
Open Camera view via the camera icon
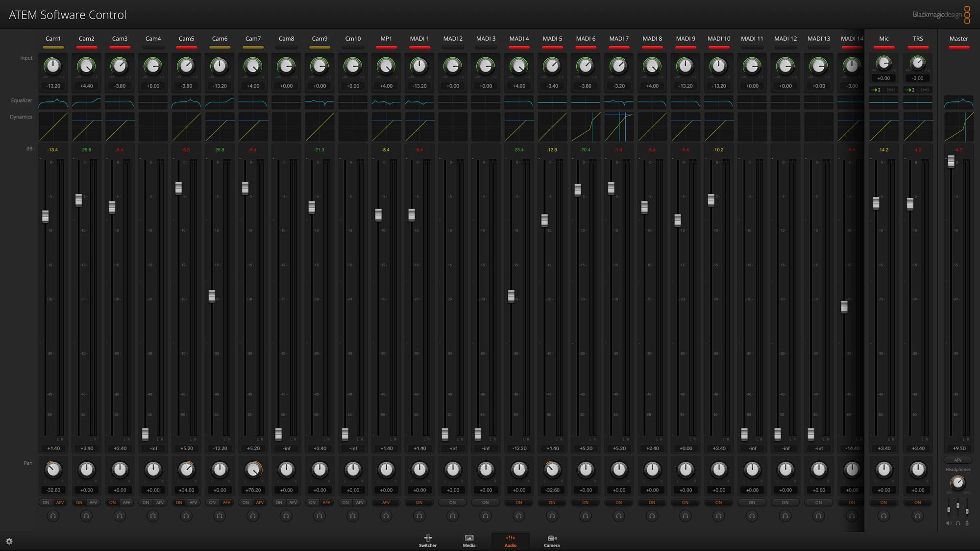[552, 541]
